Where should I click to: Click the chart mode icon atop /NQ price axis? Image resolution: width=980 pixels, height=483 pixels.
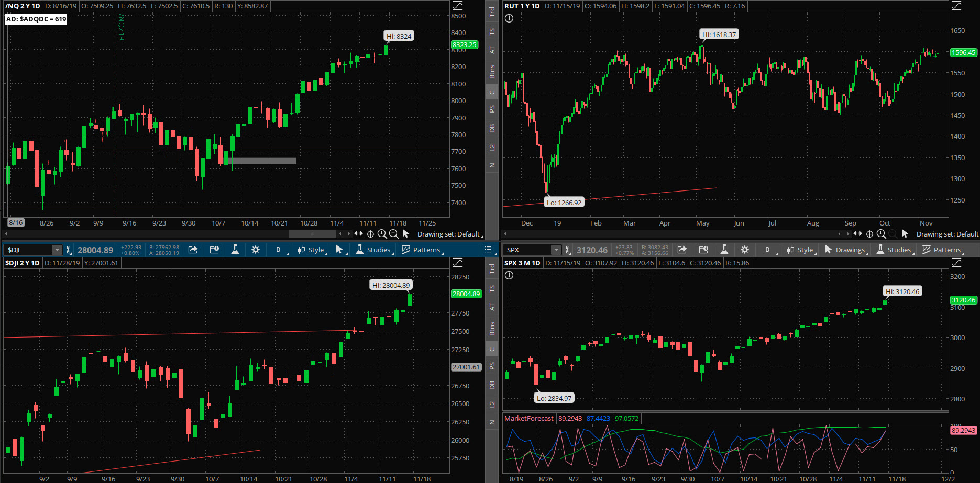coord(457,6)
